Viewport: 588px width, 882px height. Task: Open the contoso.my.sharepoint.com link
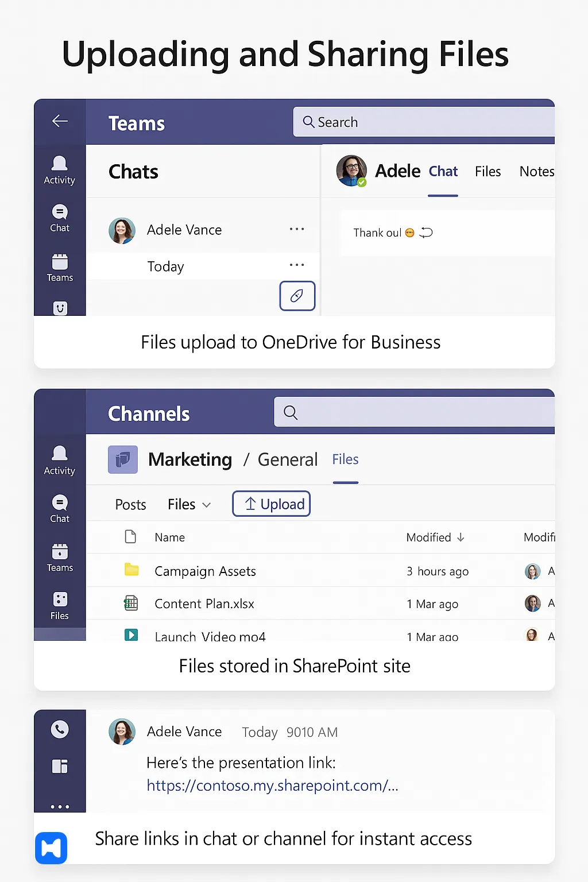coord(272,786)
